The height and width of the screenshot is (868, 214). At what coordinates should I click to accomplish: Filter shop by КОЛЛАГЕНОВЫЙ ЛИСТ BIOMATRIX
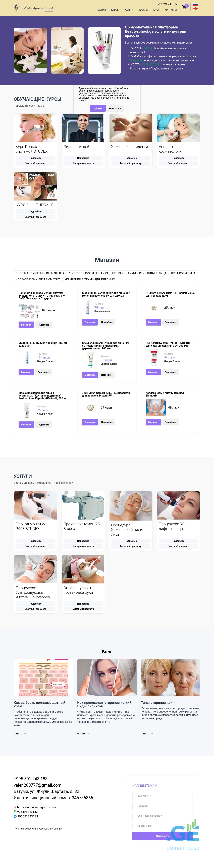point(38,279)
